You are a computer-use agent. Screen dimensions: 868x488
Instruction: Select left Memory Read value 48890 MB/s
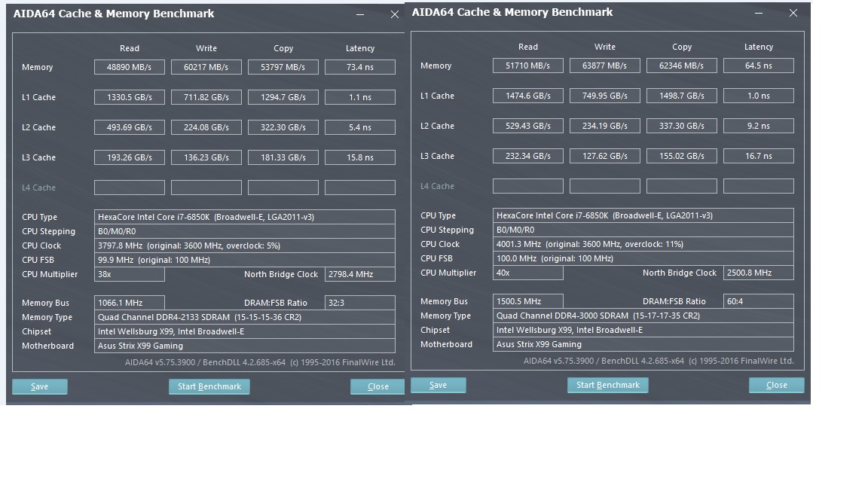(x=130, y=67)
